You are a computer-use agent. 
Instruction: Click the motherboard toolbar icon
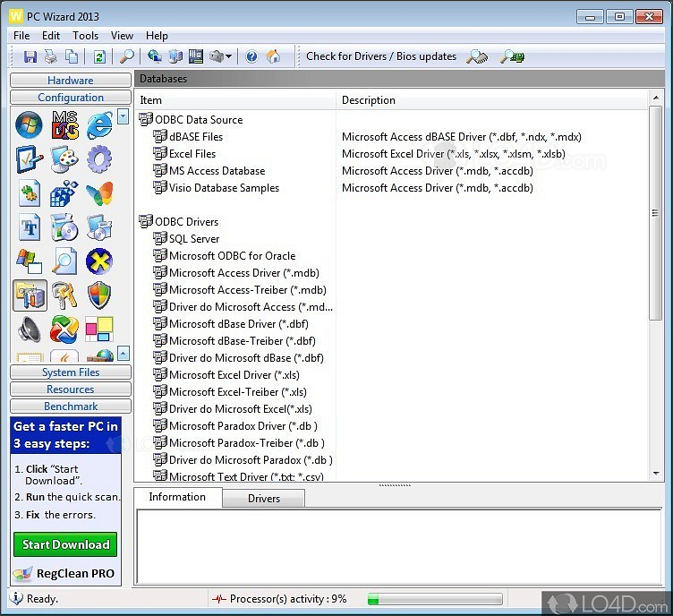pyautogui.click(x=196, y=56)
